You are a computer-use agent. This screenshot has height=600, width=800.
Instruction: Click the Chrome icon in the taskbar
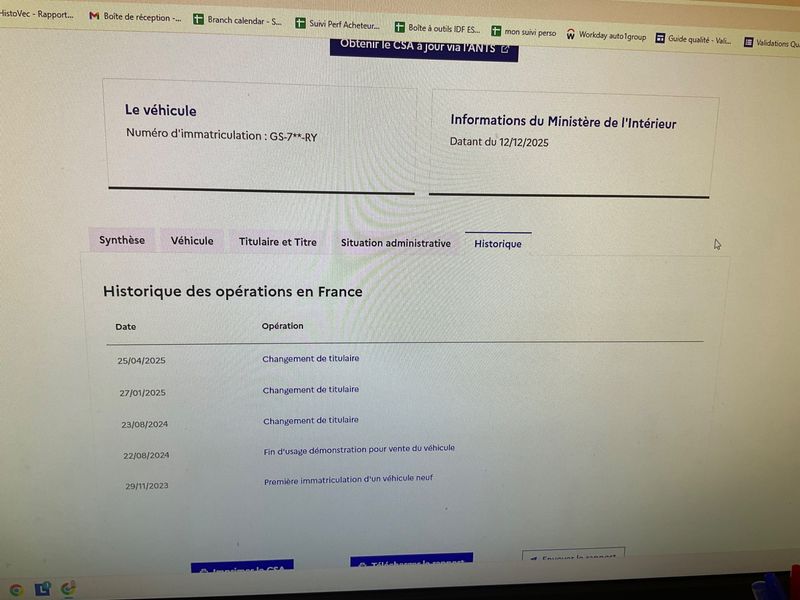16,589
